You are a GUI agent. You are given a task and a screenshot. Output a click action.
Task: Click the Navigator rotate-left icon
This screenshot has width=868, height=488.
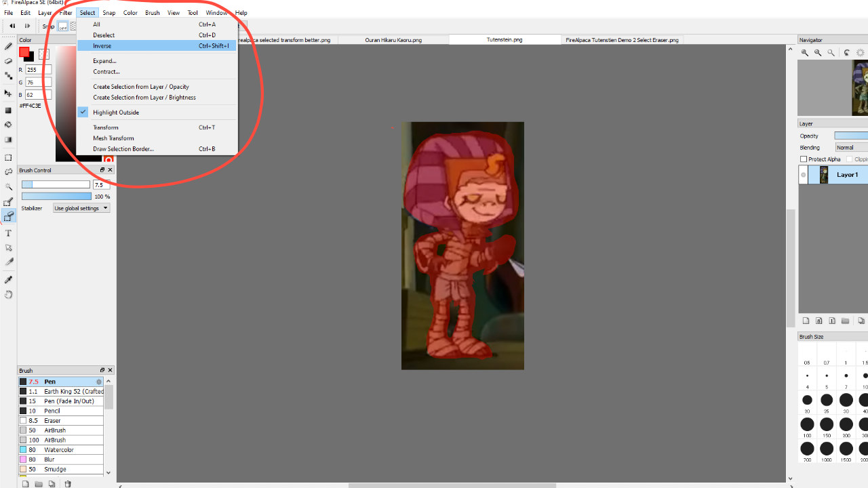(x=847, y=52)
